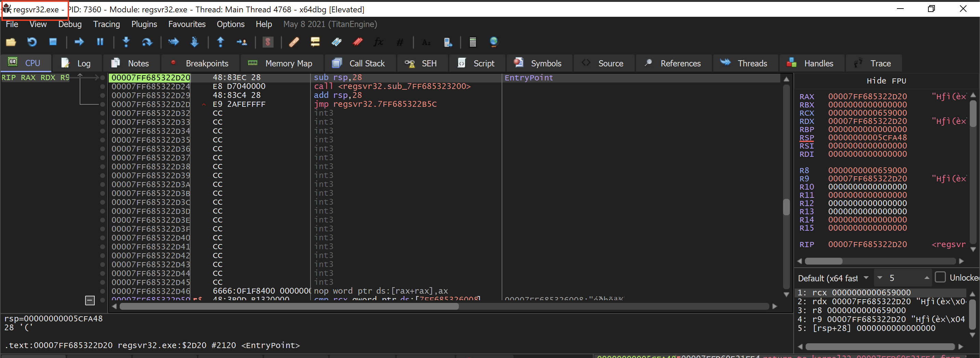Open the Scylla plugin icon
980x358 pixels.
[268, 42]
